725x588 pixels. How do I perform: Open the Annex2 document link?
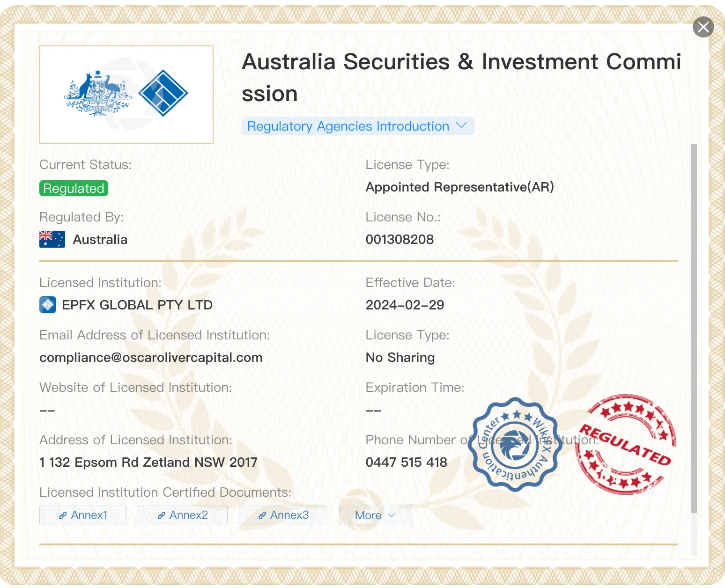tap(183, 515)
